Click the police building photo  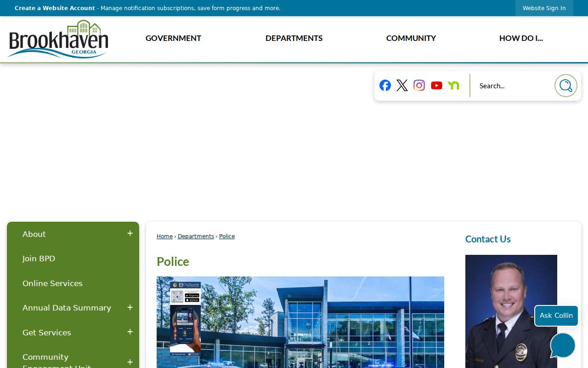300,322
